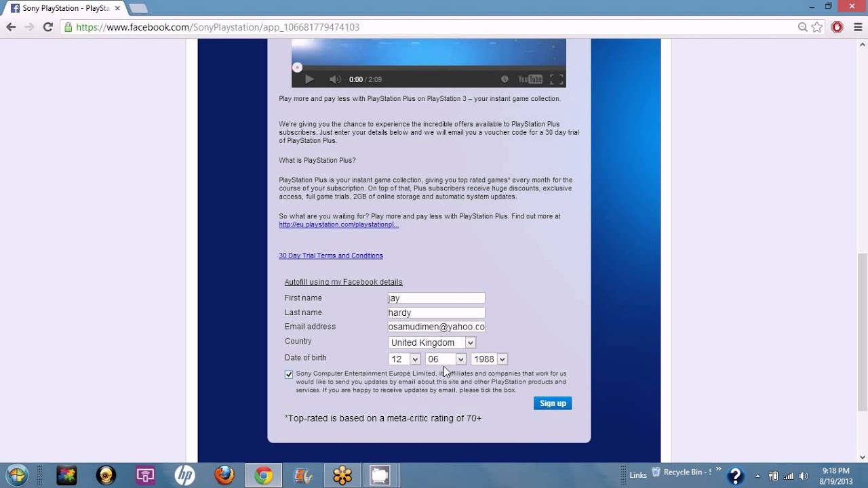Viewport: 868px width, 488px height.
Task: Open the yellow disc media app in taskbar
Action: tap(106, 476)
